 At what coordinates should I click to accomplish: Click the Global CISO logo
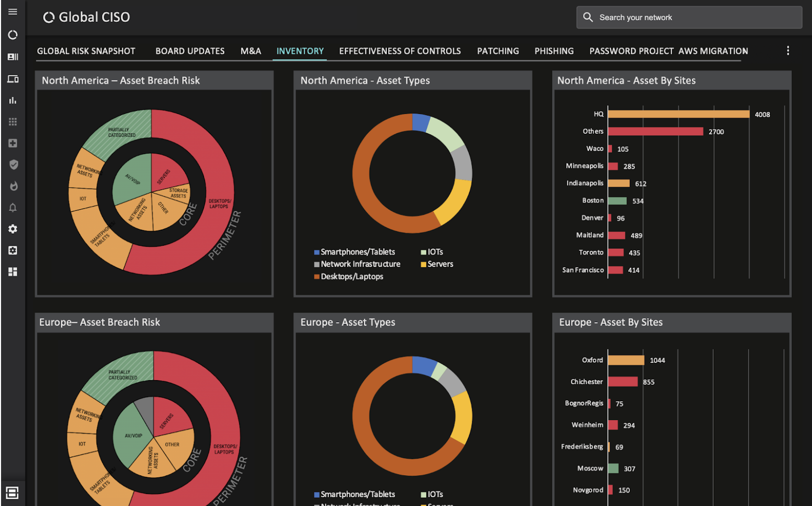point(86,17)
